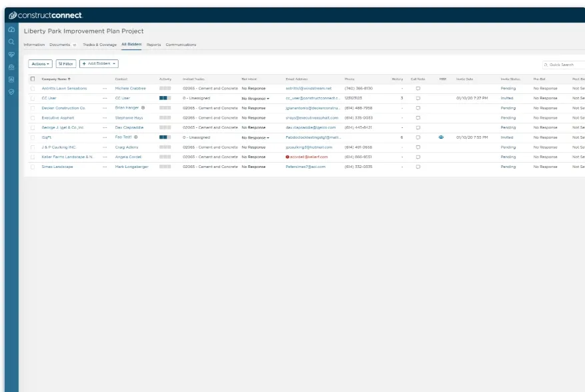585x392 pixels.
Task: Click the plus icon beside Brian Hanger
Action: [x=143, y=108]
